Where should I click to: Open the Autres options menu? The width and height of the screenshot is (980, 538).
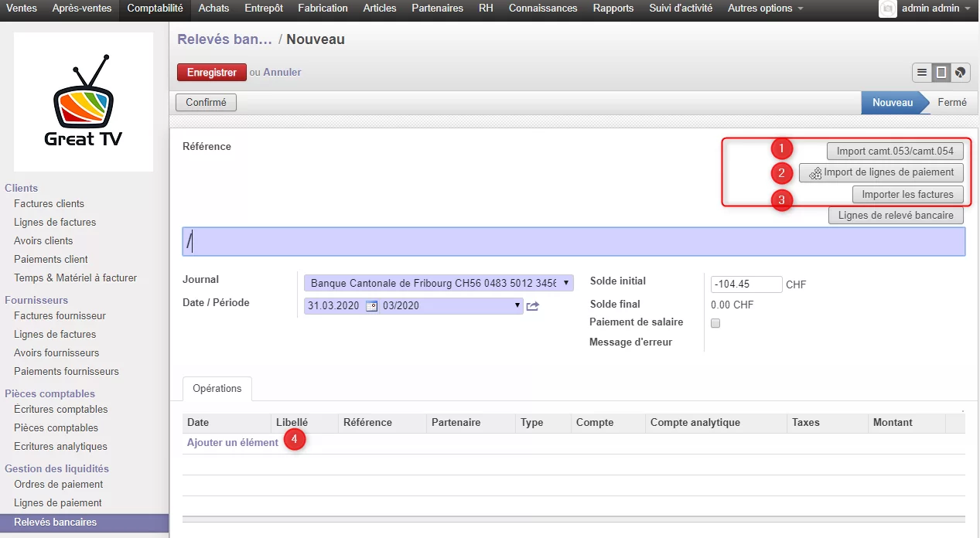click(765, 9)
